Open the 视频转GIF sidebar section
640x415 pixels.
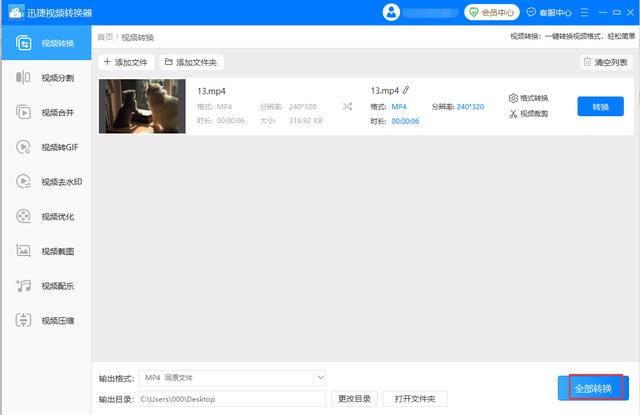pos(47,147)
